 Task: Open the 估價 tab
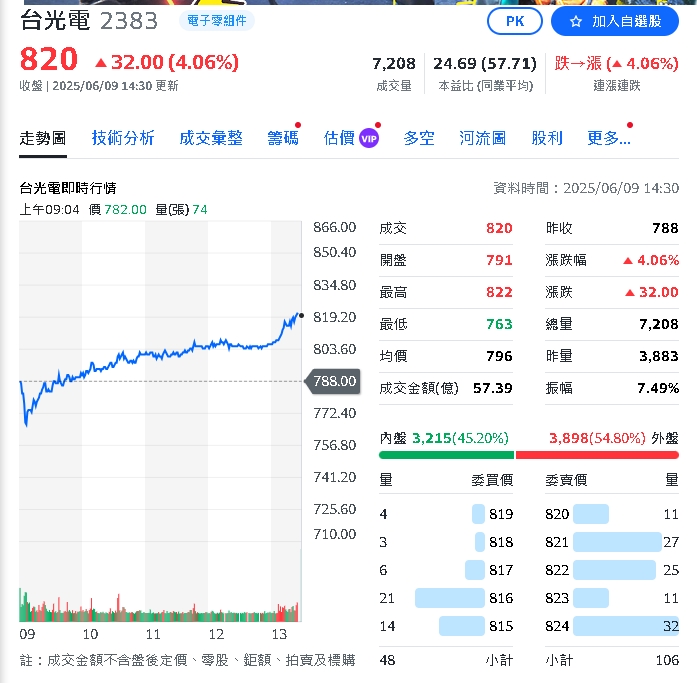[339, 138]
